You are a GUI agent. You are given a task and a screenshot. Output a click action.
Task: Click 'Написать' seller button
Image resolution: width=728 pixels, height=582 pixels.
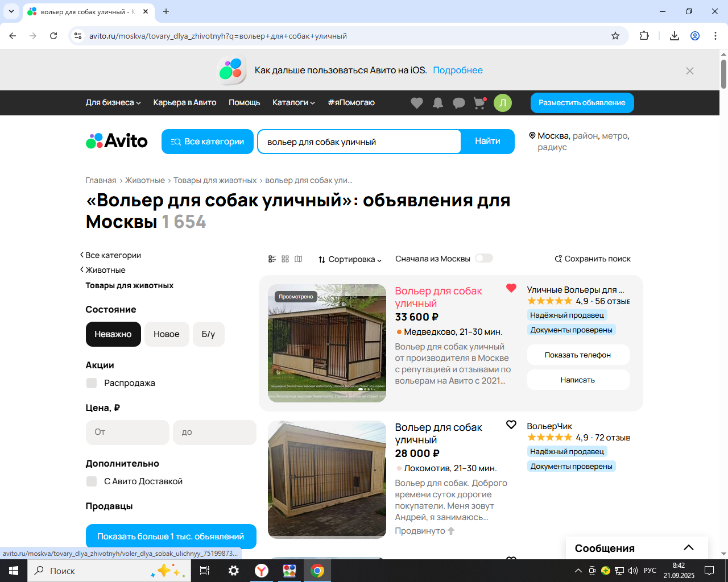pyautogui.click(x=578, y=380)
